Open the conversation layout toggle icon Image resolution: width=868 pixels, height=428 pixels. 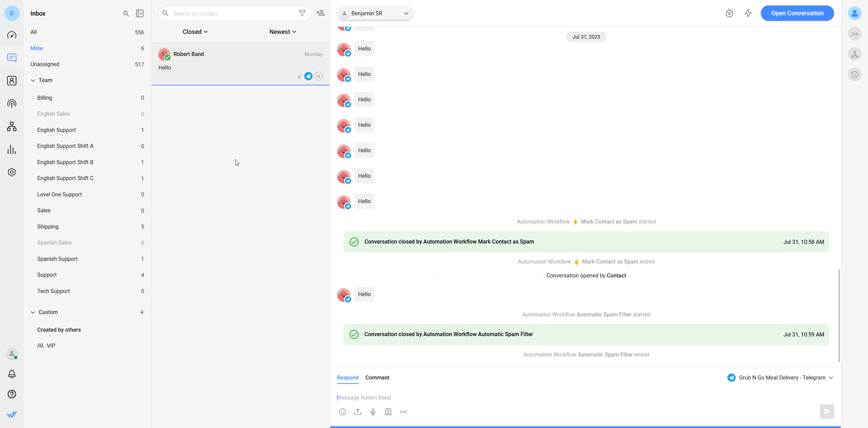(x=139, y=13)
